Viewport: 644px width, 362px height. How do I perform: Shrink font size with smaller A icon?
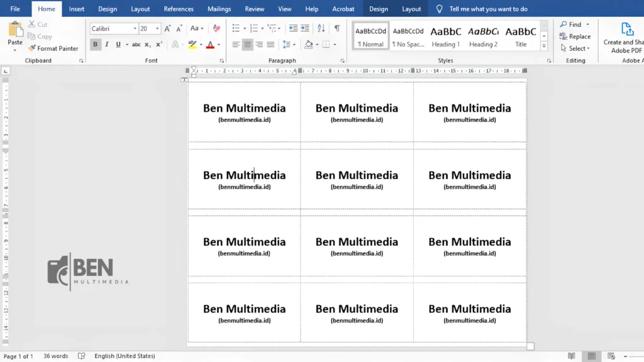click(179, 28)
